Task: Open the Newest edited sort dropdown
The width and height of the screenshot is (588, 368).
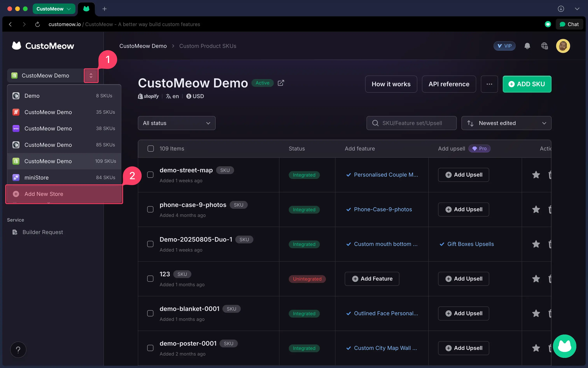Action: tap(506, 123)
